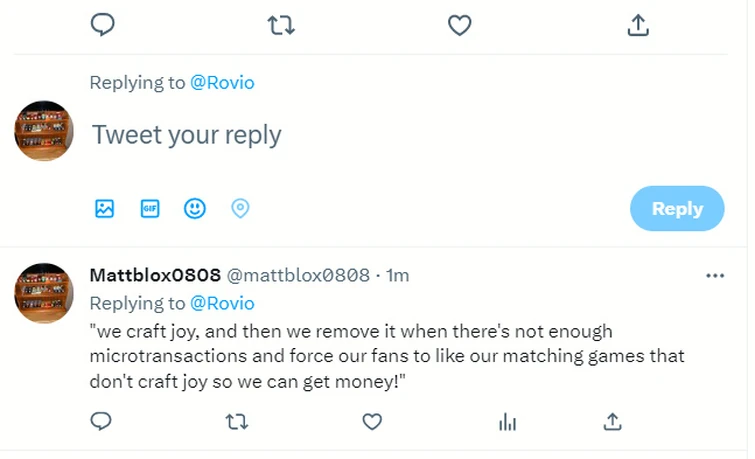Insert a GIF into the reply
755x459 pixels.
tap(150, 208)
